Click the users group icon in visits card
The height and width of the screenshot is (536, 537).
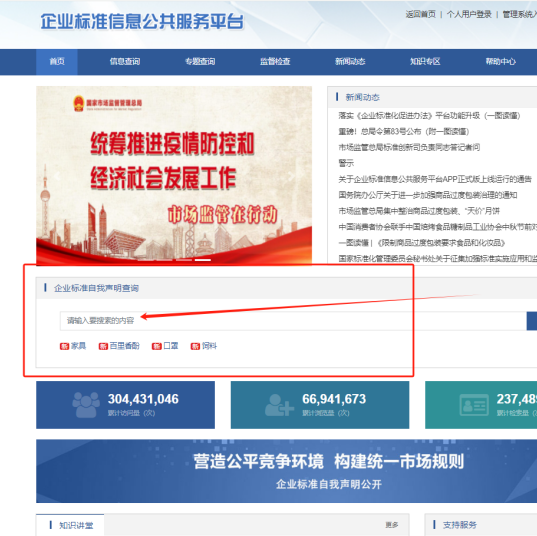(x=86, y=405)
